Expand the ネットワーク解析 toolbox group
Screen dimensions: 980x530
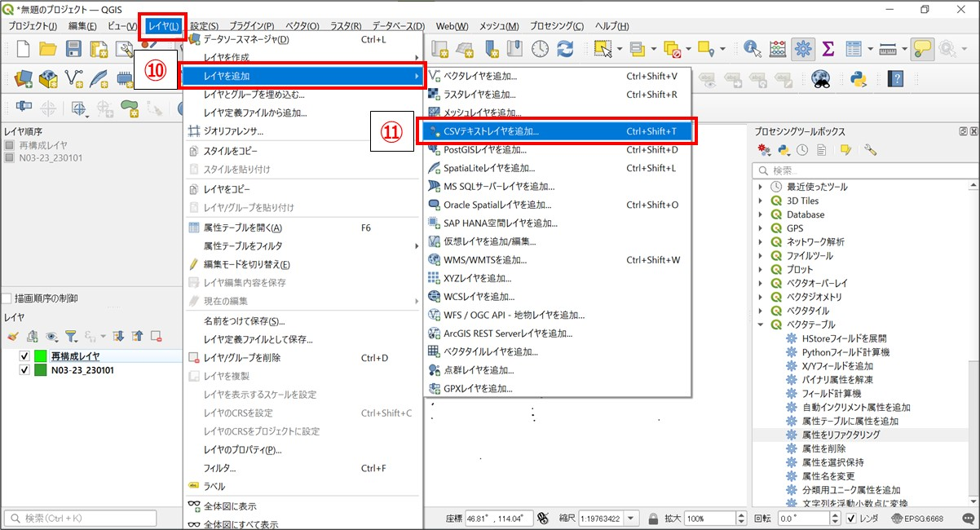click(x=761, y=242)
